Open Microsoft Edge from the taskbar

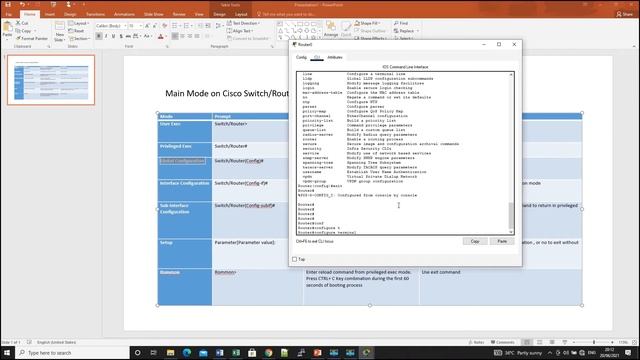187,353
